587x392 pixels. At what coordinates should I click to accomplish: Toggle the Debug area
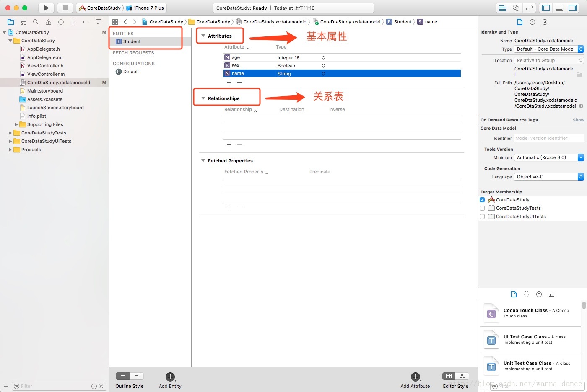pos(559,8)
